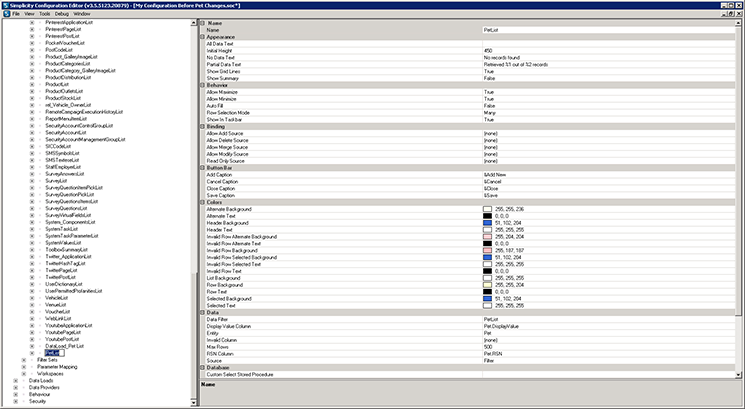The height and width of the screenshot is (409, 745).
Task: Click the Show Grid Lines True value
Action: point(489,71)
